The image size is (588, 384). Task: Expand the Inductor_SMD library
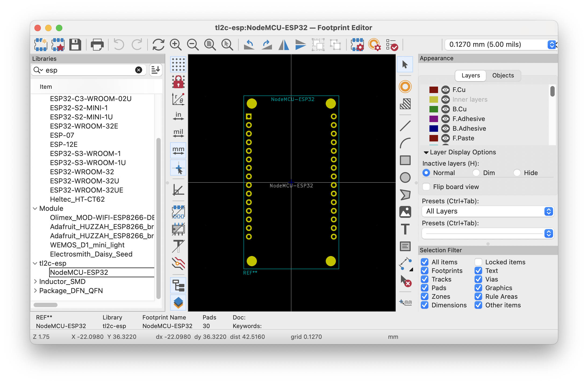coord(35,282)
